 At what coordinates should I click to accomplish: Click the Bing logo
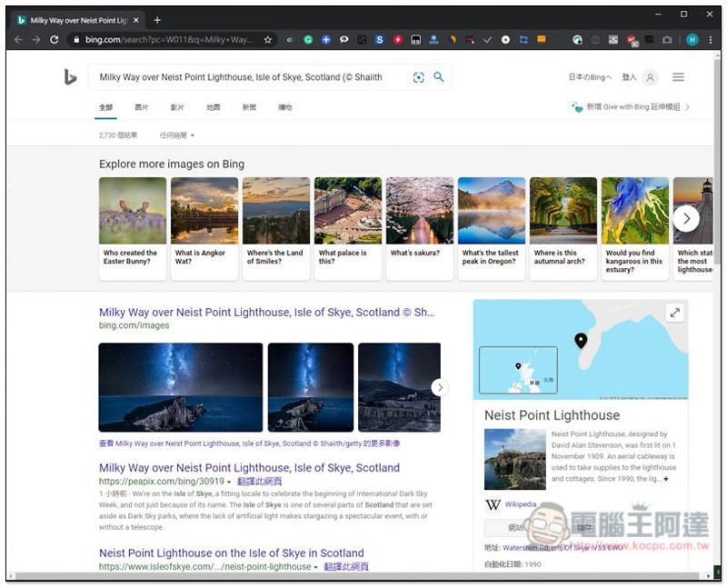pyautogui.click(x=70, y=78)
